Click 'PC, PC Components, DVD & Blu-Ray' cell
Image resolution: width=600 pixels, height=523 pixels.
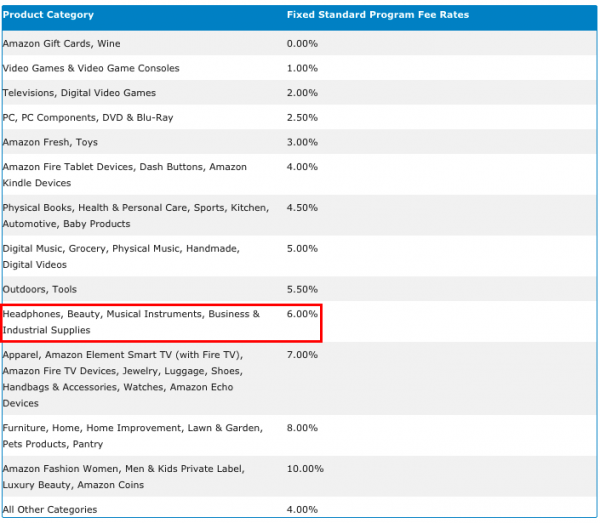[x=88, y=117]
